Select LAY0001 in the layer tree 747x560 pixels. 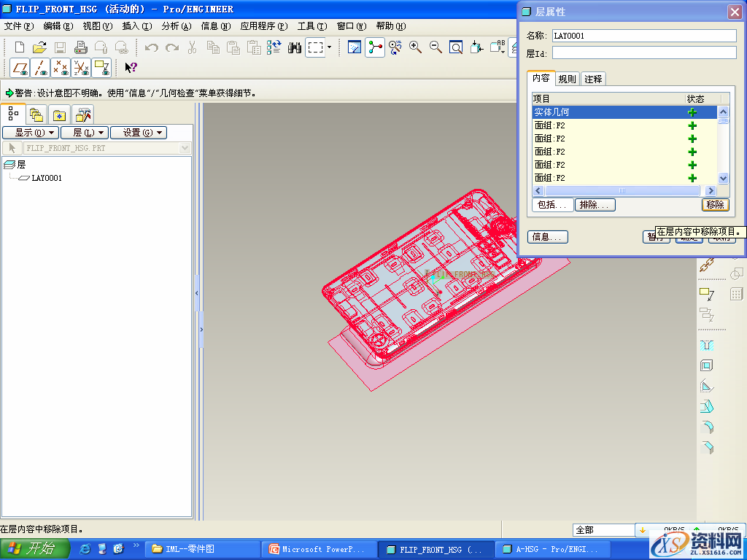pyautogui.click(x=47, y=178)
